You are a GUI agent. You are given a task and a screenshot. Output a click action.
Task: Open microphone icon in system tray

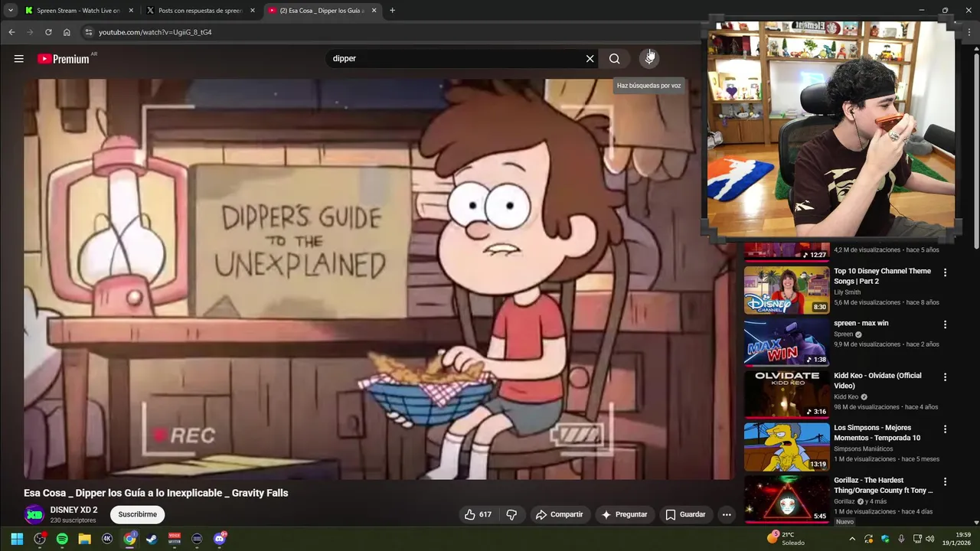(901, 539)
